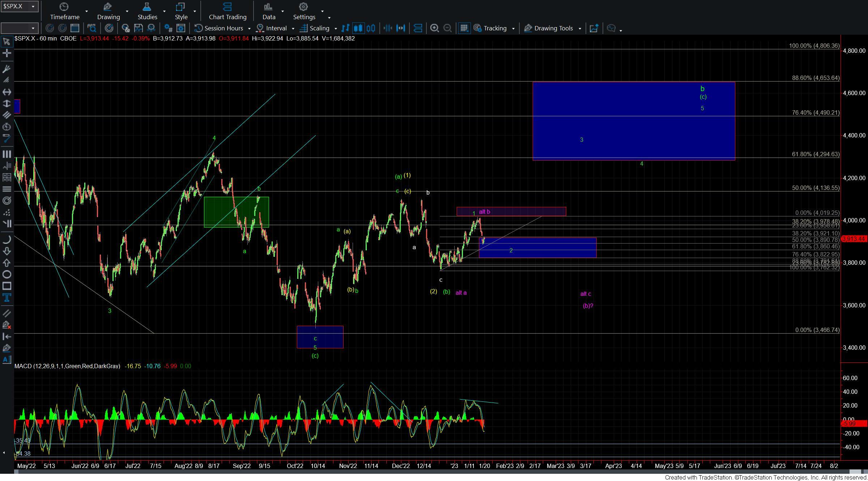The width and height of the screenshot is (868, 481).
Task: Click the Interval button
Action: pyautogui.click(x=276, y=28)
